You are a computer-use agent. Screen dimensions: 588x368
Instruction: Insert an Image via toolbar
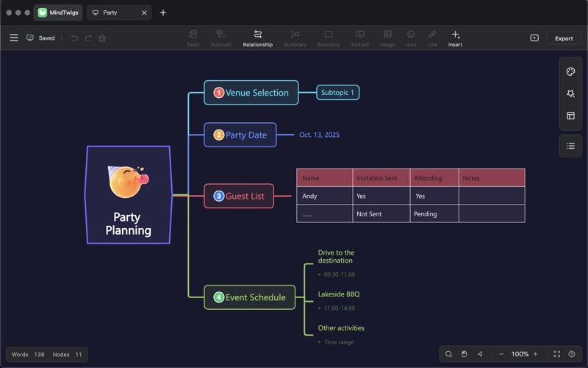(387, 39)
